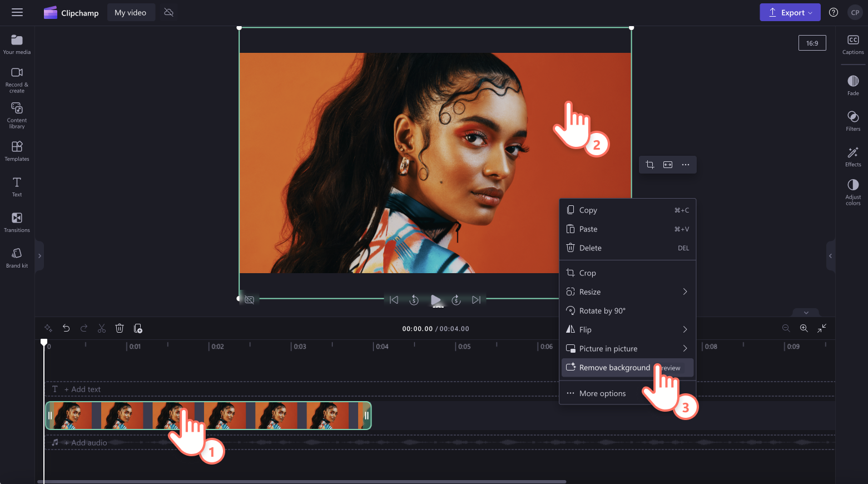Choose Delete in the context menu
The width and height of the screenshot is (868, 484).
627,248
